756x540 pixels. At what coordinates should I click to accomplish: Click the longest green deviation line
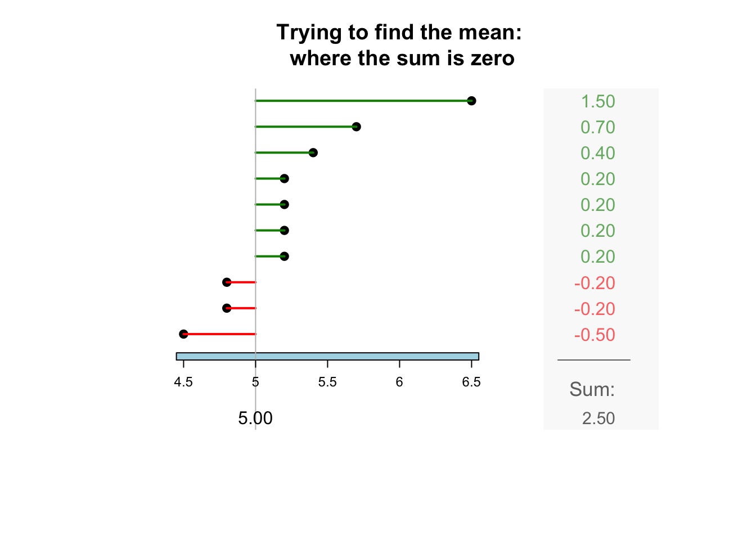pyautogui.click(x=363, y=101)
